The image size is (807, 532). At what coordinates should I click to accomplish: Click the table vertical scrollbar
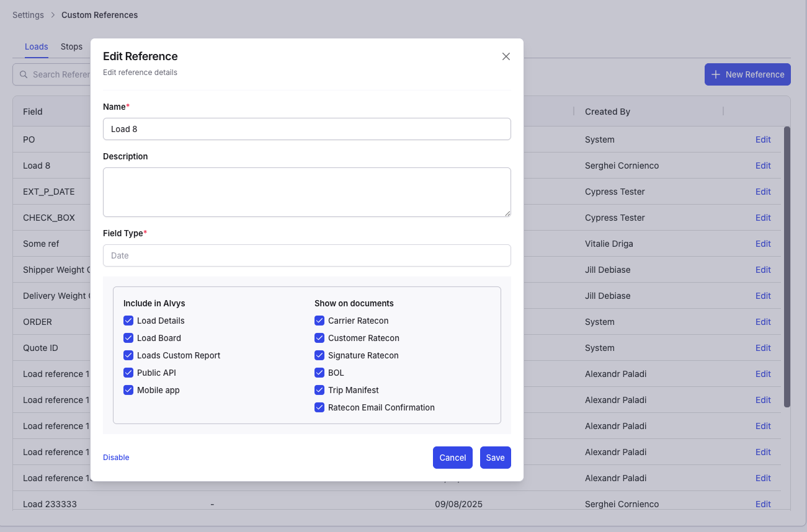(x=787, y=267)
